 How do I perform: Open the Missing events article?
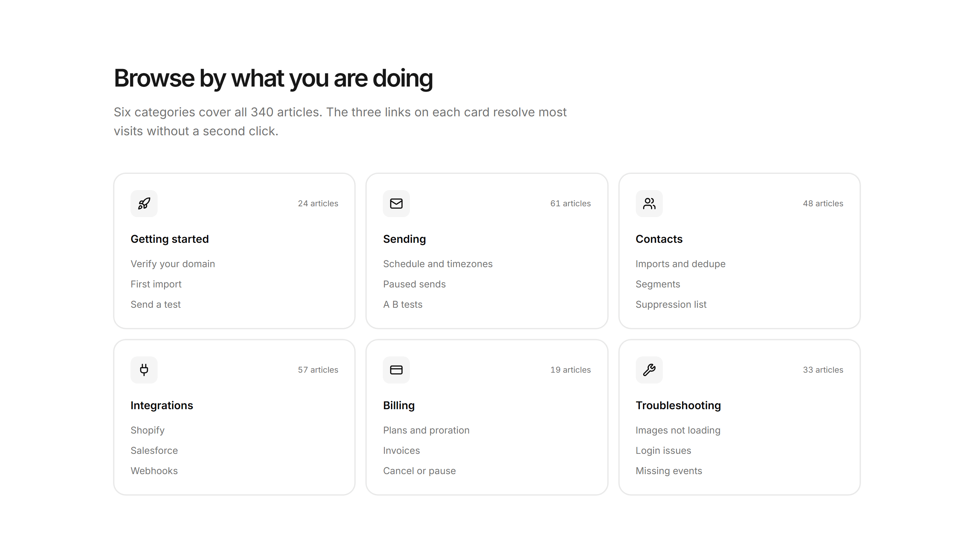[x=669, y=471]
